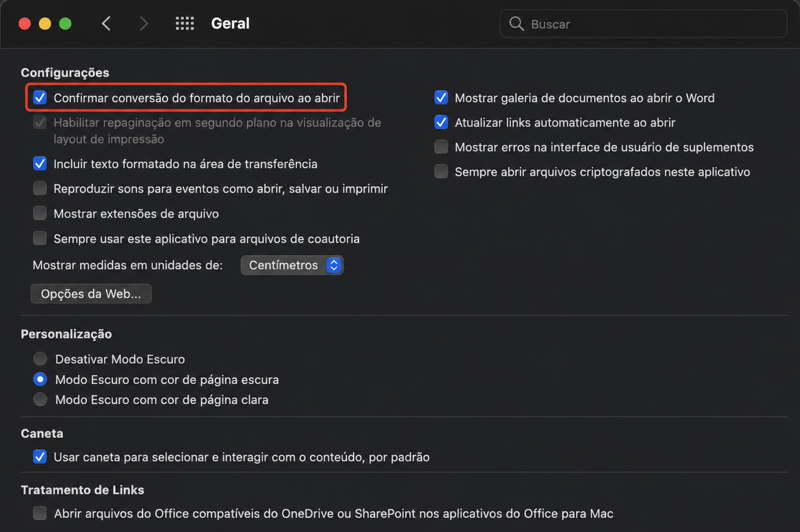Click the forward chevron arrow
Image resolution: width=800 pixels, height=532 pixels.
pyautogui.click(x=144, y=23)
